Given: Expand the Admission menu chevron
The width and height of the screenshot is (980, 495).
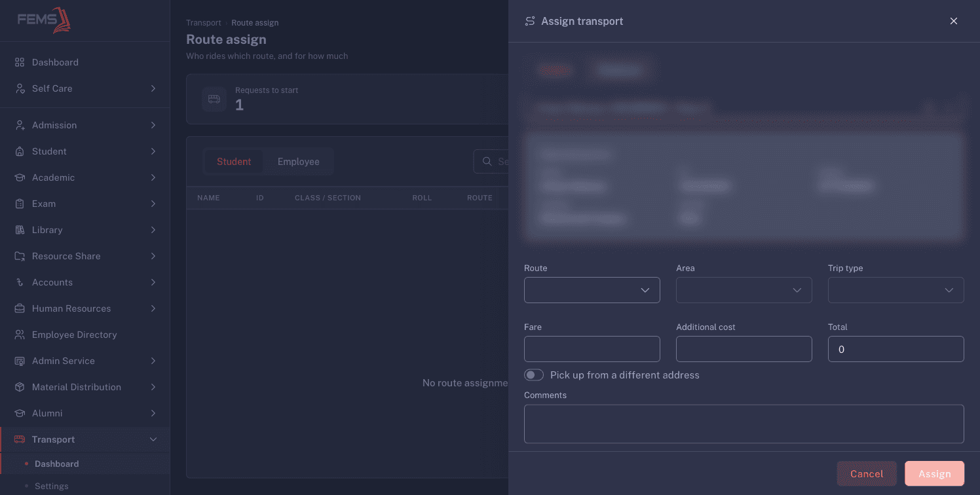Looking at the screenshot, I should pyautogui.click(x=153, y=125).
